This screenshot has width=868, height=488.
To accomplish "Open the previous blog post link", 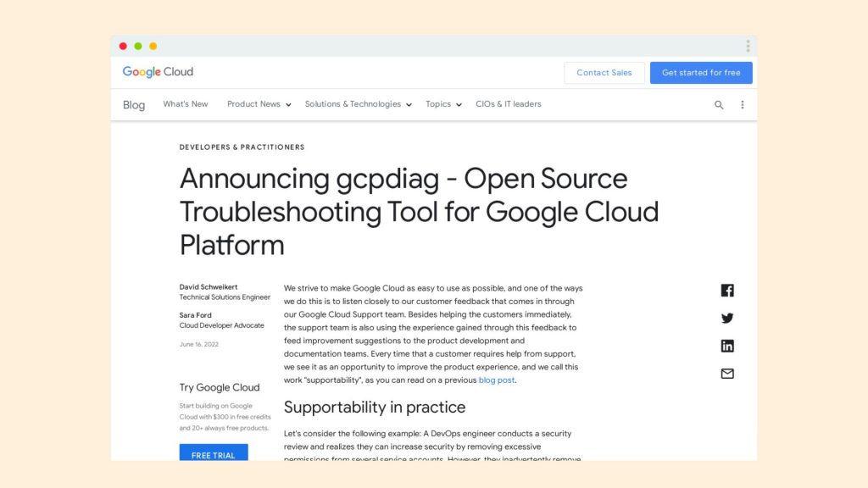I will click(496, 380).
